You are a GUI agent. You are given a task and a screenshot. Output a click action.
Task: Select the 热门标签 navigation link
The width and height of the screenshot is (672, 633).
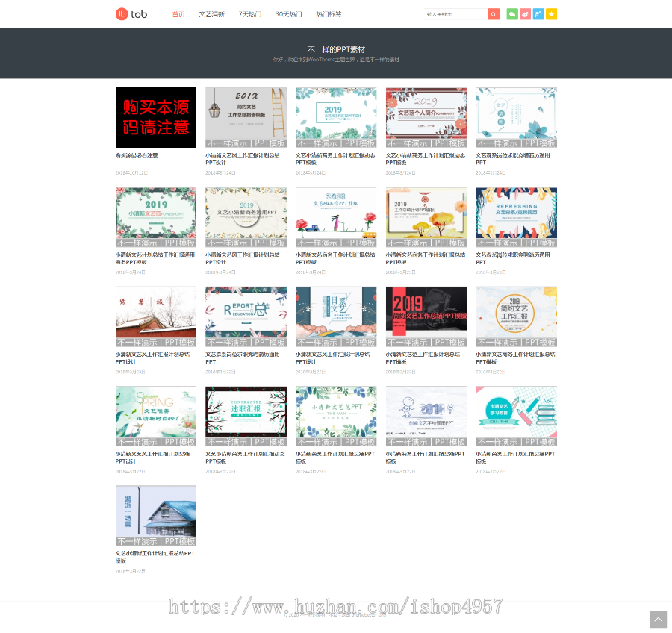coord(329,13)
